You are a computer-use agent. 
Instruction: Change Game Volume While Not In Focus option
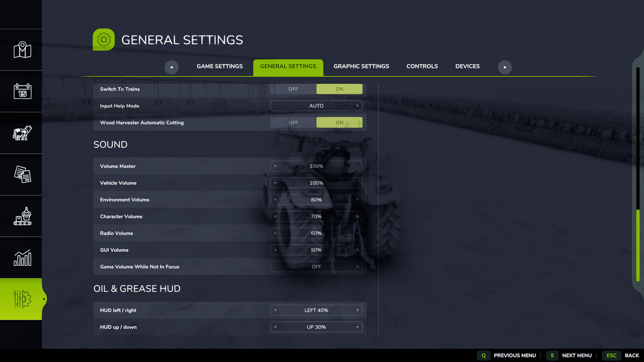coord(316,267)
